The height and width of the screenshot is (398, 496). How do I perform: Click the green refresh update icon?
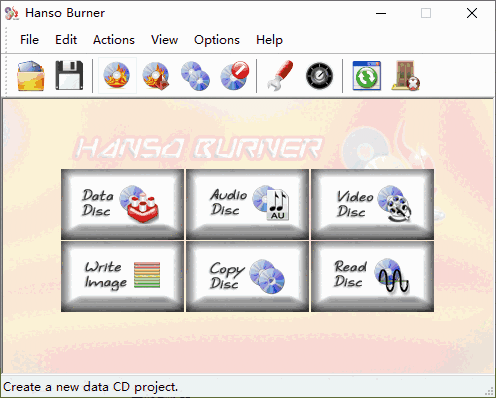(x=367, y=76)
